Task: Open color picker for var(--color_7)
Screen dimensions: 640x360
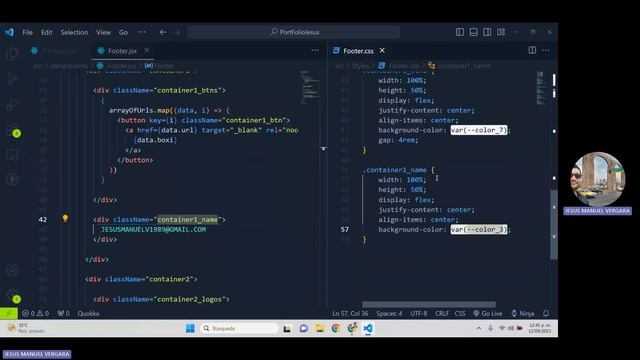Action: click(479, 130)
